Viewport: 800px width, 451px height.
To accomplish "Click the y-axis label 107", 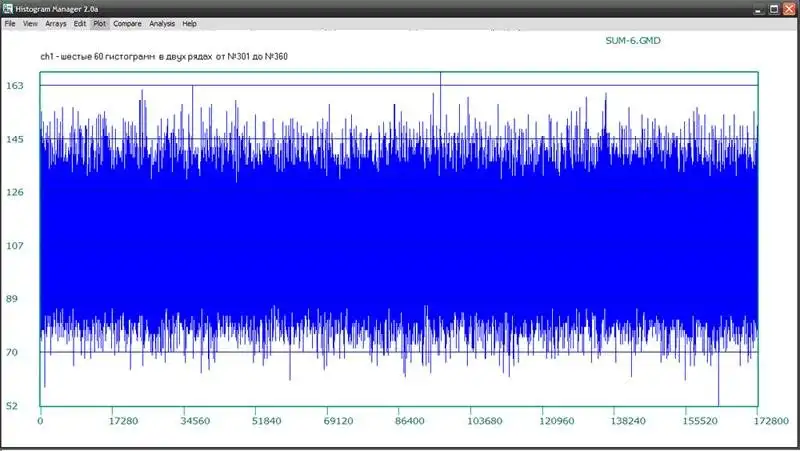I will 14,246.
